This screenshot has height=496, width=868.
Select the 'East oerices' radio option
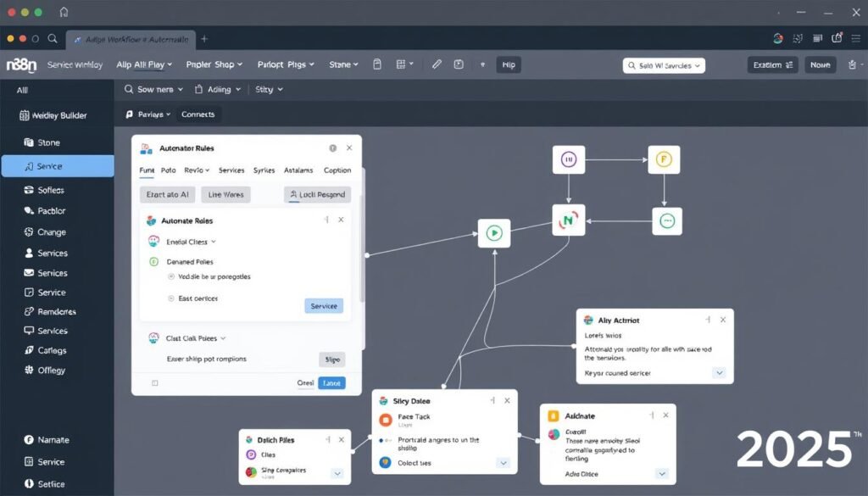[x=171, y=298]
